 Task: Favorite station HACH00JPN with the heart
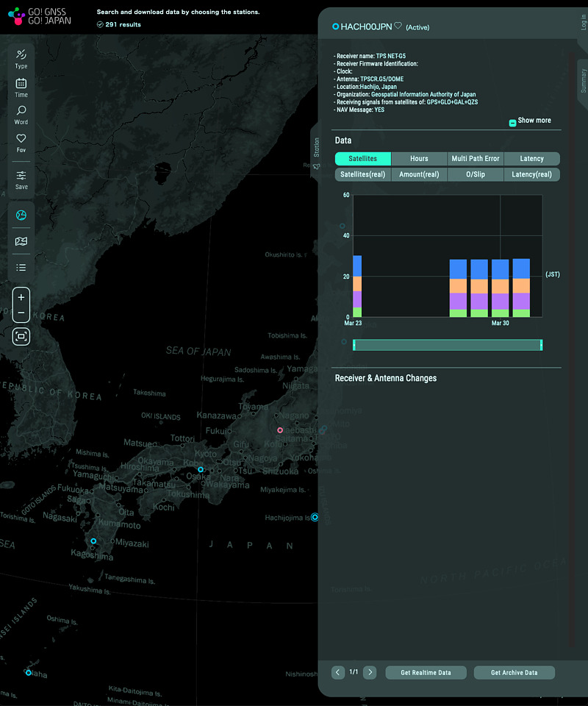coord(398,26)
